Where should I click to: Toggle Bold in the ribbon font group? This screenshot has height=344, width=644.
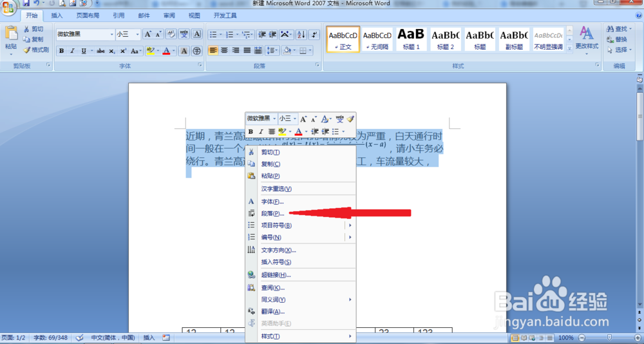tap(62, 51)
